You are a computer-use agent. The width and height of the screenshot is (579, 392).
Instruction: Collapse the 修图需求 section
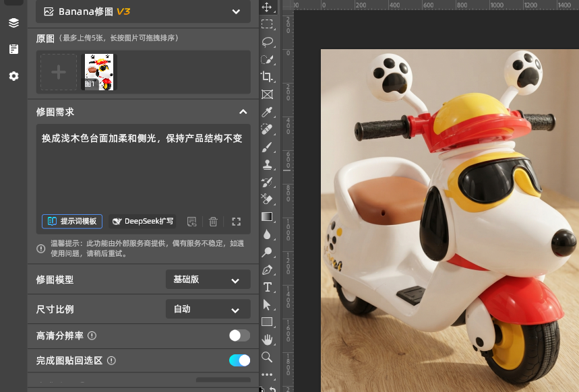(243, 112)
